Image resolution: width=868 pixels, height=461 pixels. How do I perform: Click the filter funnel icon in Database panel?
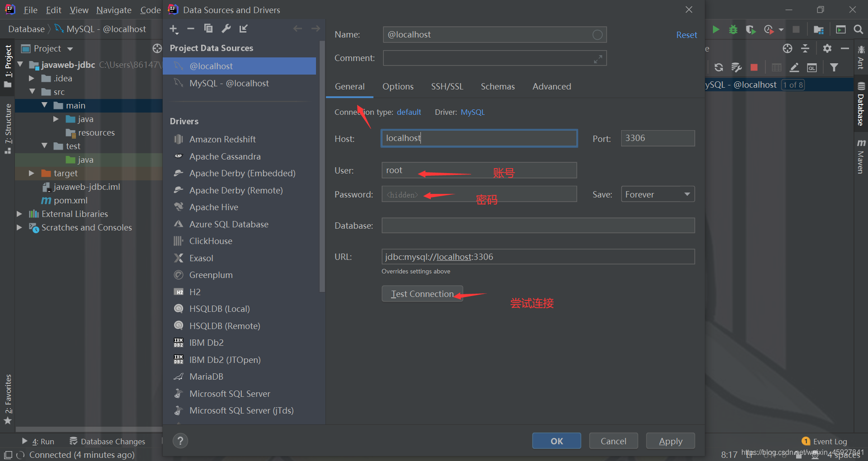coord(834,67)
